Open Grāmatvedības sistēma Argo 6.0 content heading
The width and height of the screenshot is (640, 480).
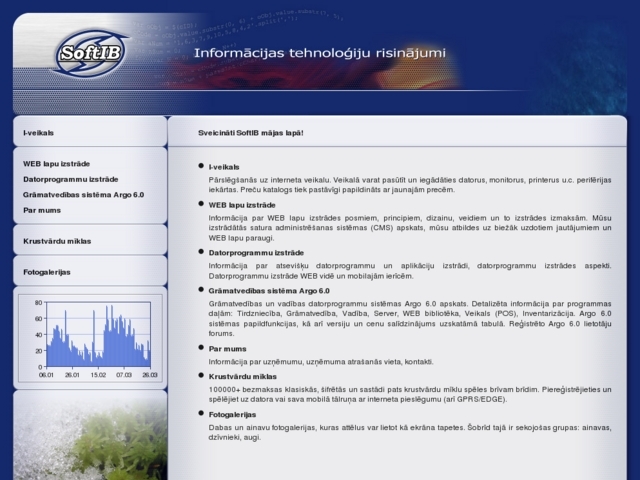[269, 290]
